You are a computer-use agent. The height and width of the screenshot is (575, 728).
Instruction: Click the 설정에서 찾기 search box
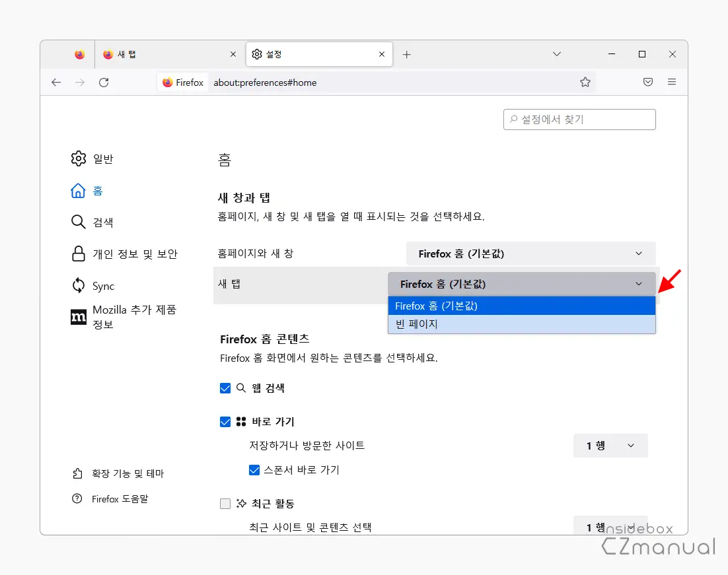[579, 119]
